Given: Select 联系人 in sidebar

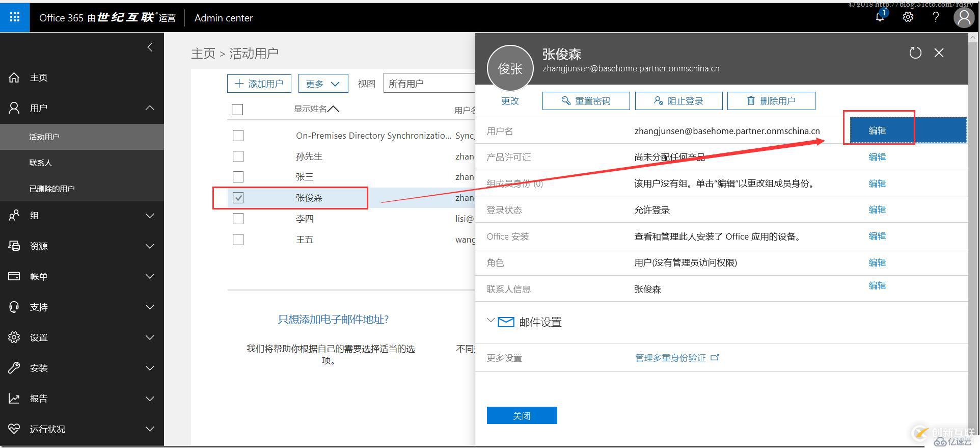Looking at the screenshot, I should [40, 163].
